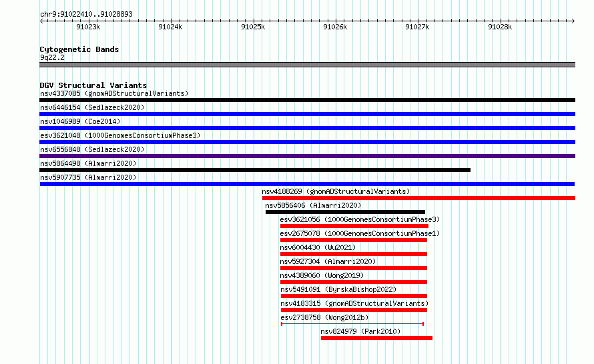Click the red nsv5927304 variant bar

[x=354, y=268]
